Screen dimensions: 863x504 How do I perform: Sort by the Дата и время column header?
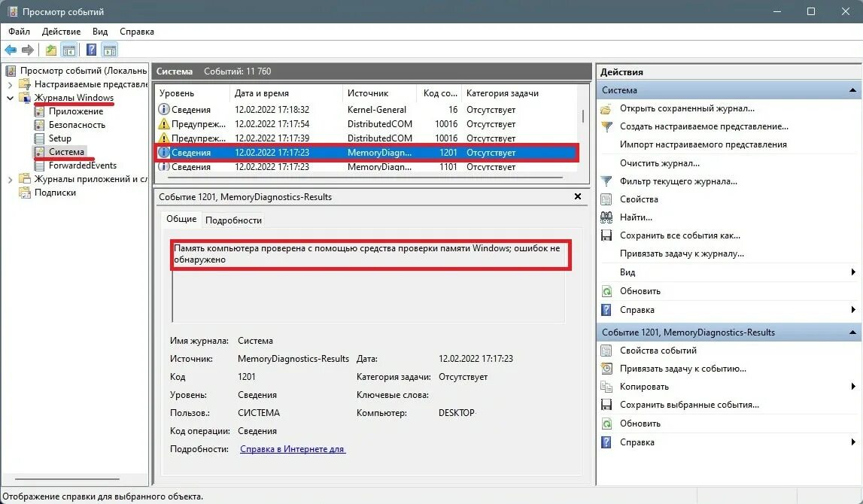point(286,93)
